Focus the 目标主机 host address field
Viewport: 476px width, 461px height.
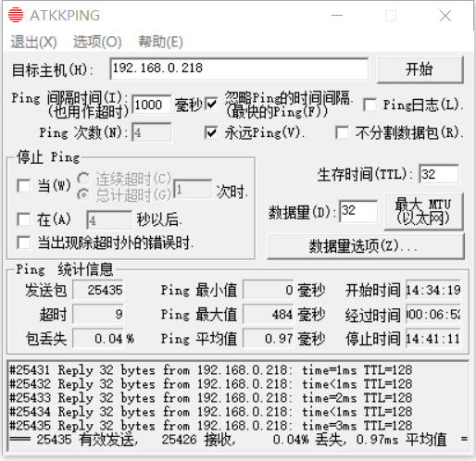[x=239, y=69]
